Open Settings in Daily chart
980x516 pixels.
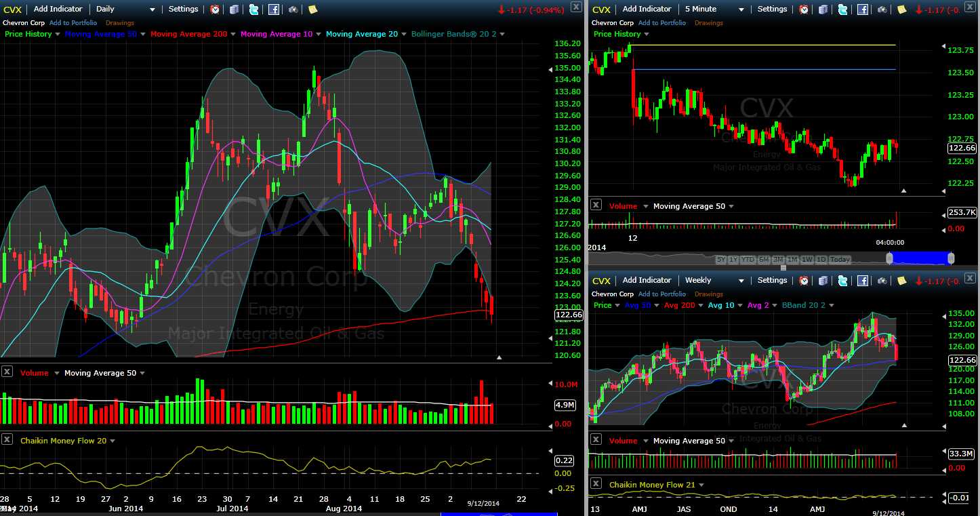(184, 9)
